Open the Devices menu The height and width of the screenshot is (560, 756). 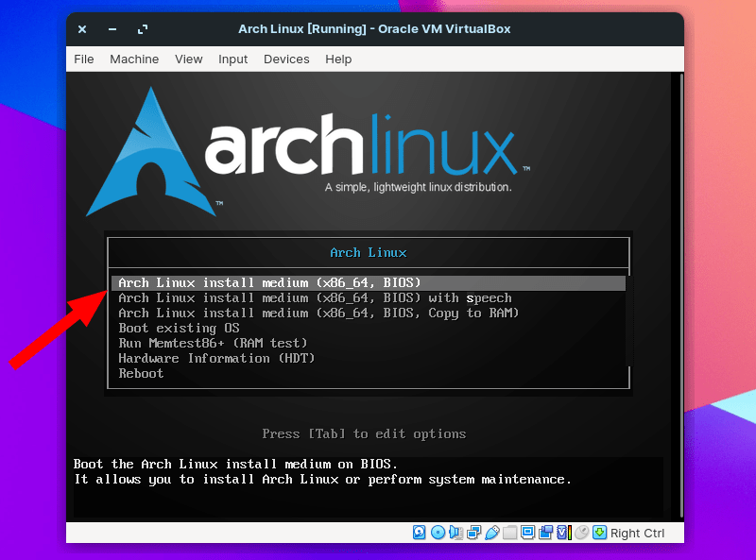click(x=286, y=59)
